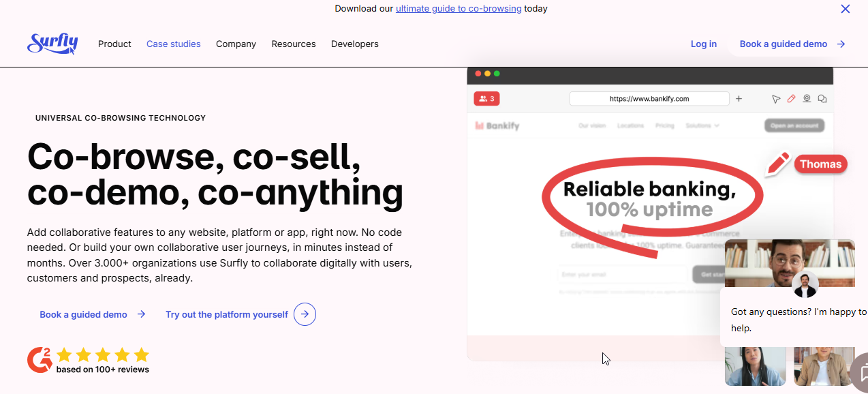
Task: Click the new tab plus icon
Action: [739, 98]
